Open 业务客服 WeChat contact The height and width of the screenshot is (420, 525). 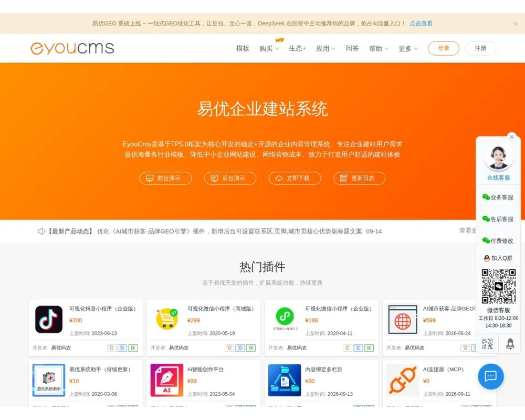coord(498,197)
